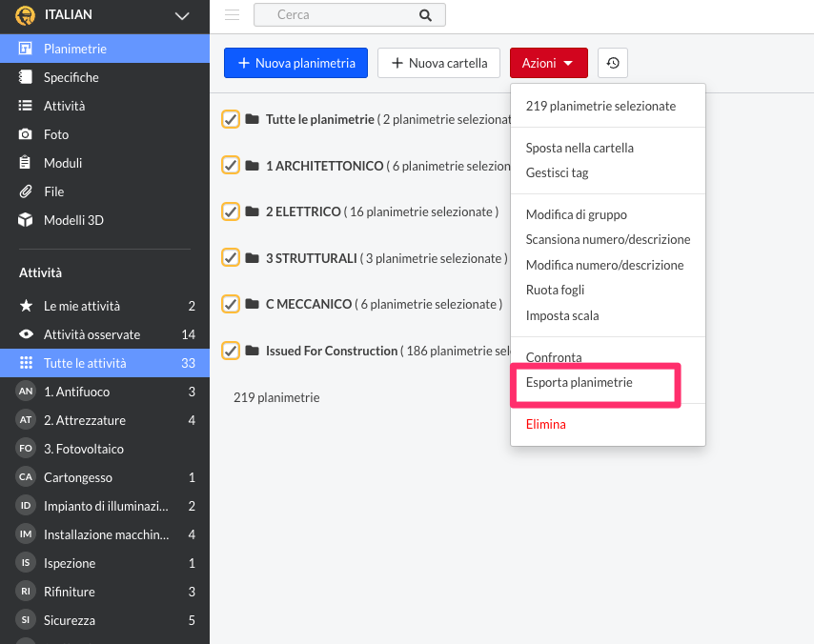The height and width of the screenshot is (644, 814).
Task: Uncheck the 2 ELETTRICO folder checkbox
Action: coord(231,211)
